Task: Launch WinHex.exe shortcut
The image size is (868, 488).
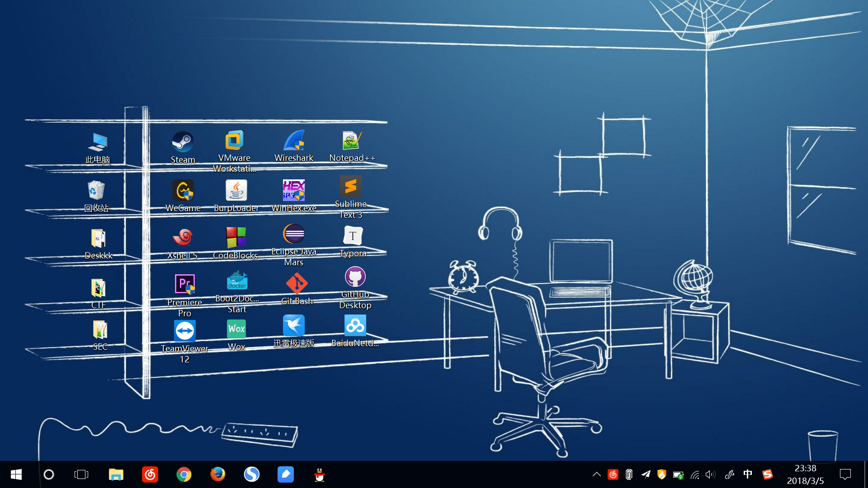Action: point(294,196)
